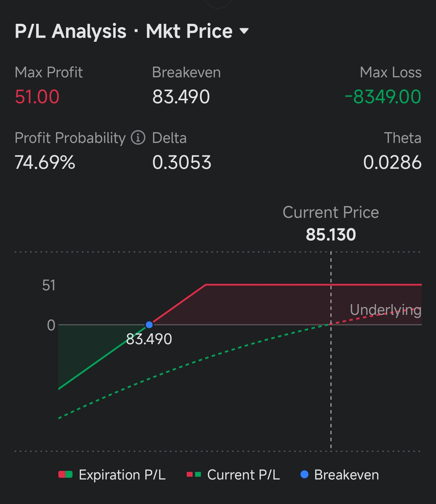Click the Current Price 85.130 marker label
436x504 pixels.
[x=331, y=234]
